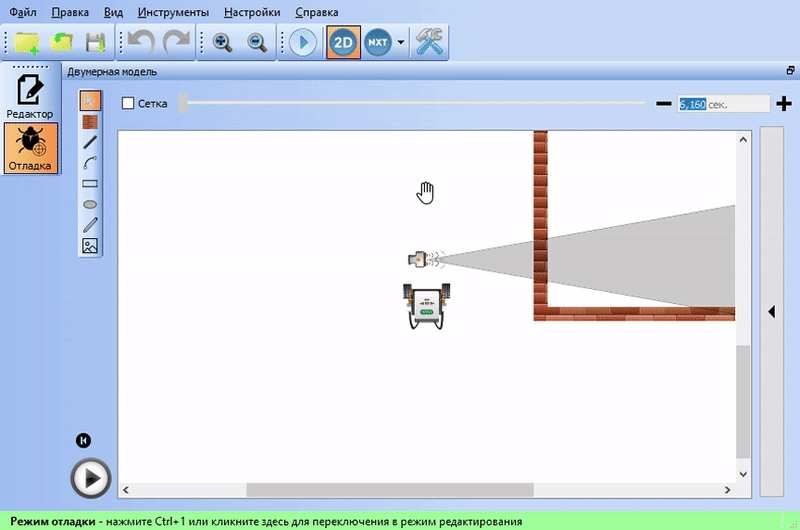Enable the Сетка grid checkbox
The image size is (800, 530).
click(128, 103)
